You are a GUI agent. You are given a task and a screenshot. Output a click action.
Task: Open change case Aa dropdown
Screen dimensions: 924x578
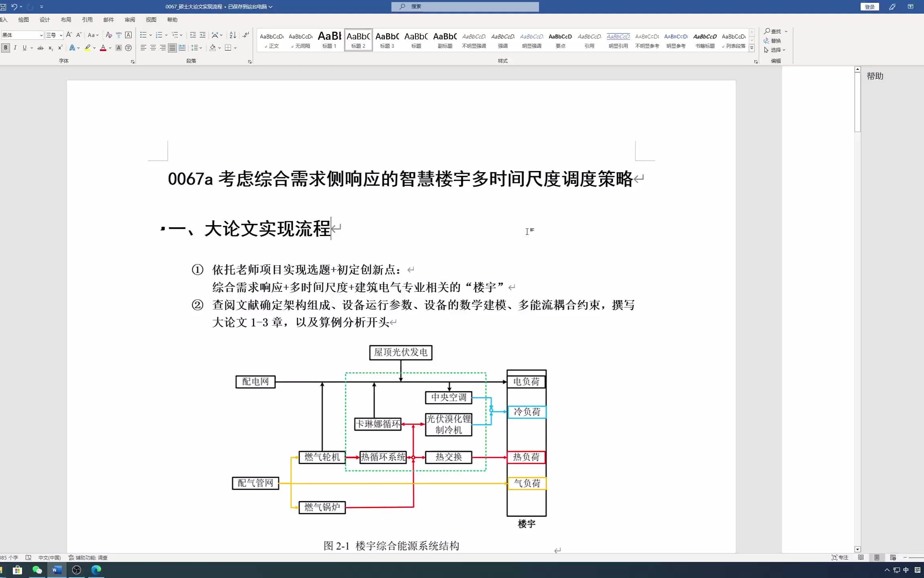coord(93,35)
